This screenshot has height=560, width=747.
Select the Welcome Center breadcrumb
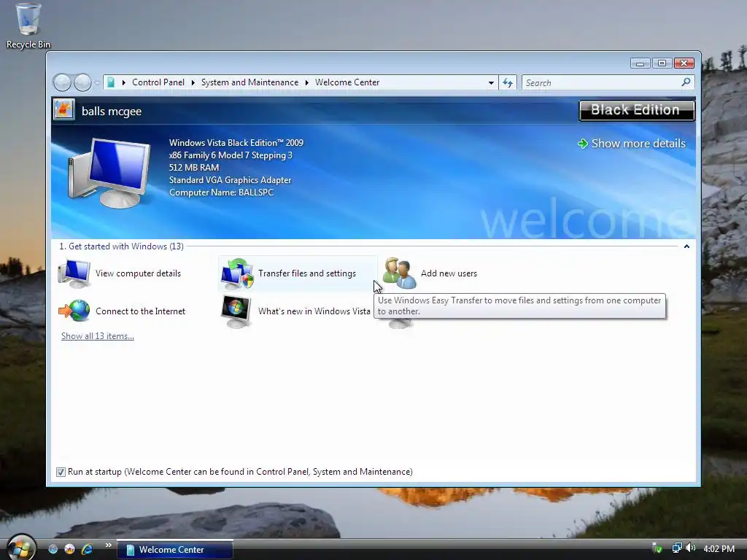(x=347, y=82)
